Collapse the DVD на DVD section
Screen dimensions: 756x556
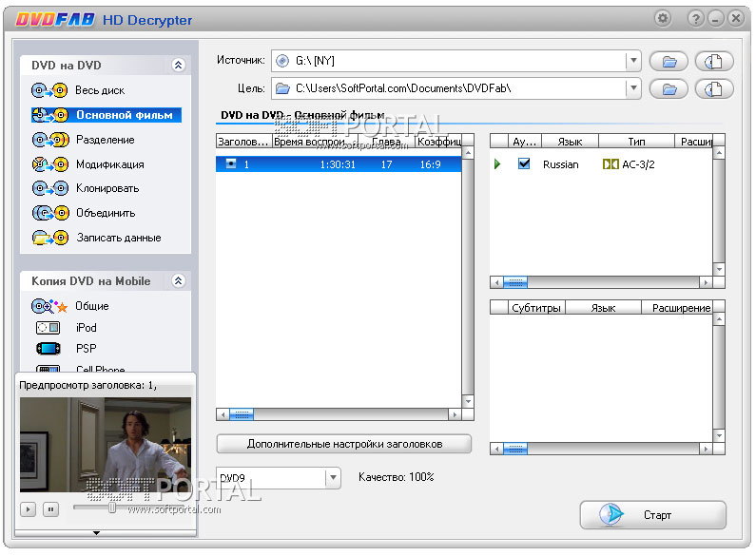178,65
